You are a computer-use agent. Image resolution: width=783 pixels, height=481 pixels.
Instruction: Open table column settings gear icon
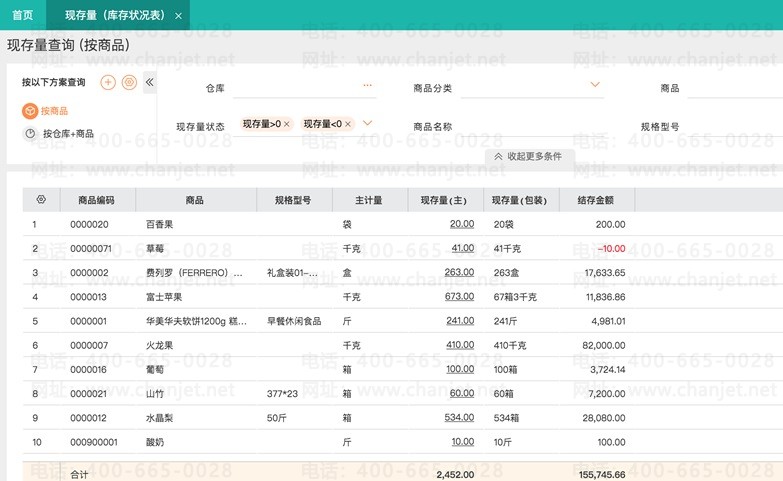[x=41, y=200]
